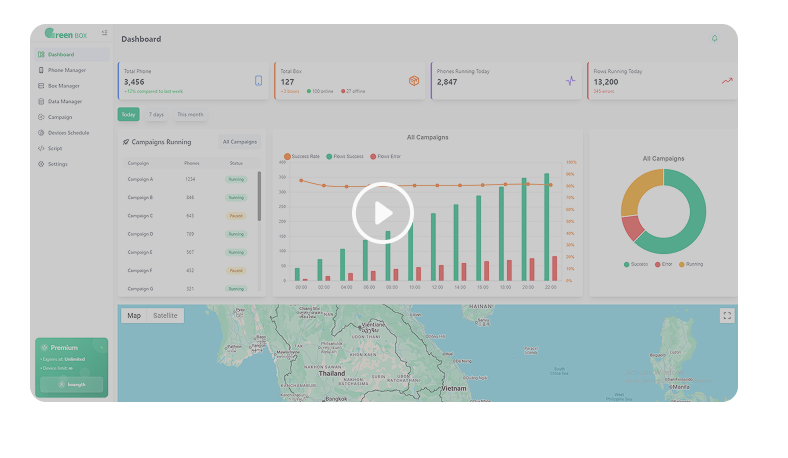This screenshot has width=788, height=458.
Task: Toggle Flows Error legend in bar chart
Action: tap(386, 157)
